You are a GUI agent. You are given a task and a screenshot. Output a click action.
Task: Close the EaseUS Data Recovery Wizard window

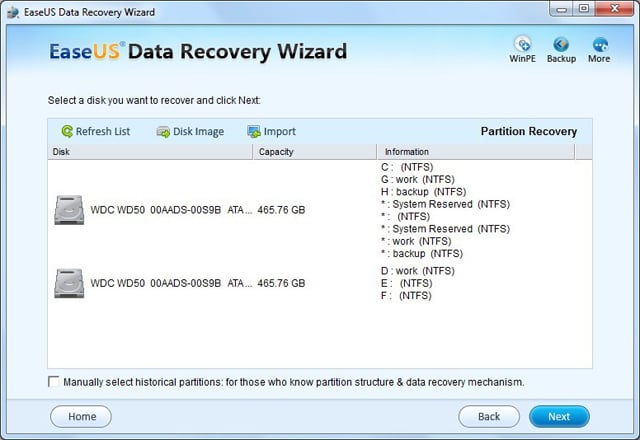pyautogui.click(x=615, y=9)
